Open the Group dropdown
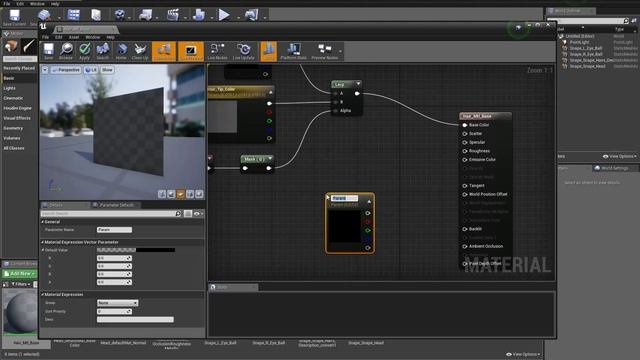The height and width of the screenshot is (360, 640). click(118, 303)
